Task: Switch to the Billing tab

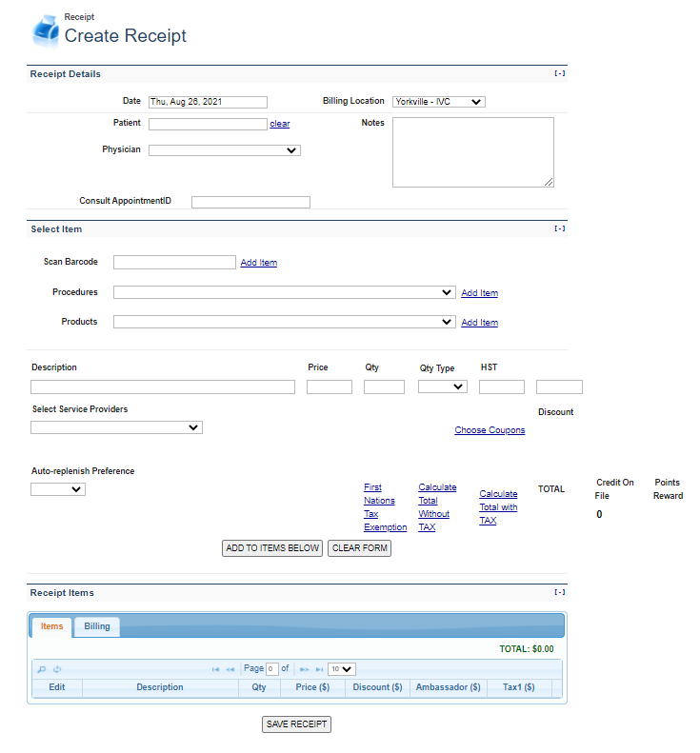Action: click(x=97, y=626)
